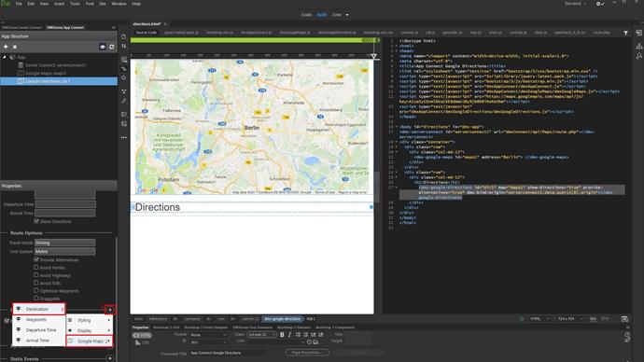Open the Insert menu

tap(59, 4)
